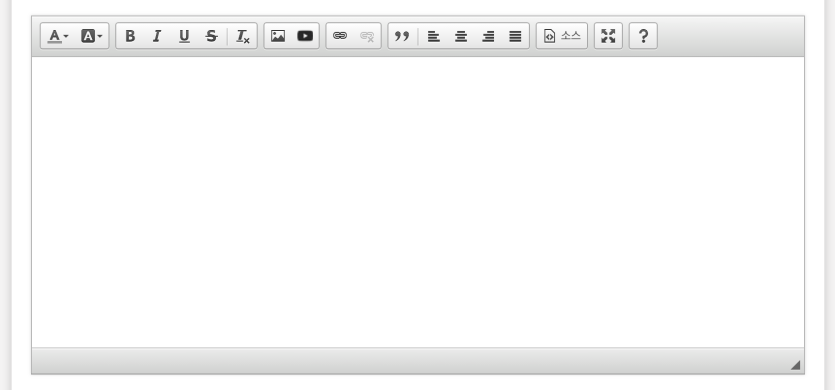Toggle italic formatting
Image resolution: width=835 pixels, height=390 pixels.
point(157,36)
